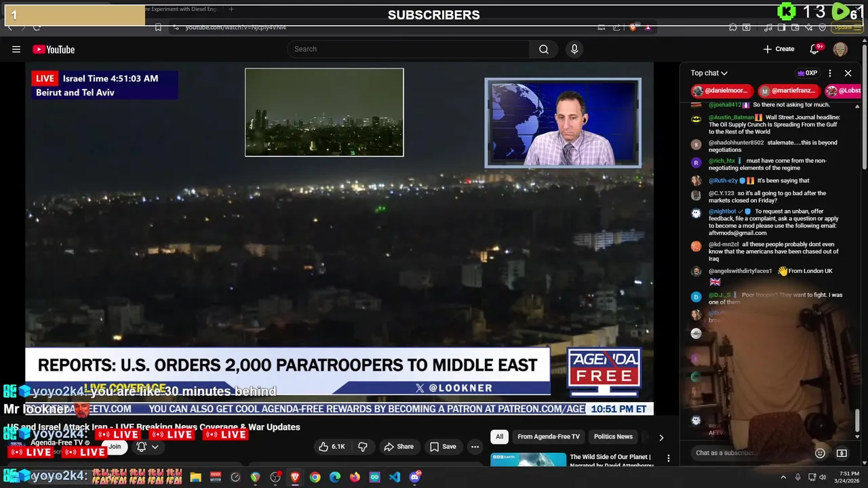This screenshot has width=868, height=488.
Task: Open Discord from taskbar
Action: (415, 477)
